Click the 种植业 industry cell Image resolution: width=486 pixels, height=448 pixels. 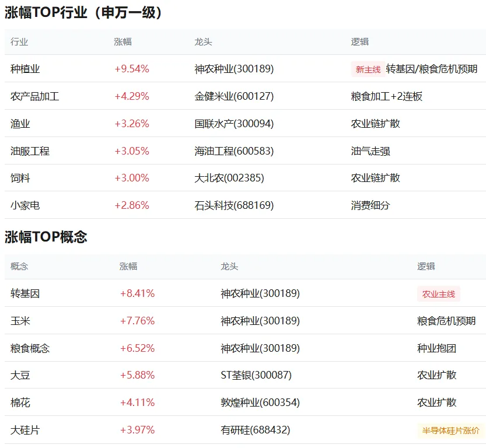click(25, 69)
